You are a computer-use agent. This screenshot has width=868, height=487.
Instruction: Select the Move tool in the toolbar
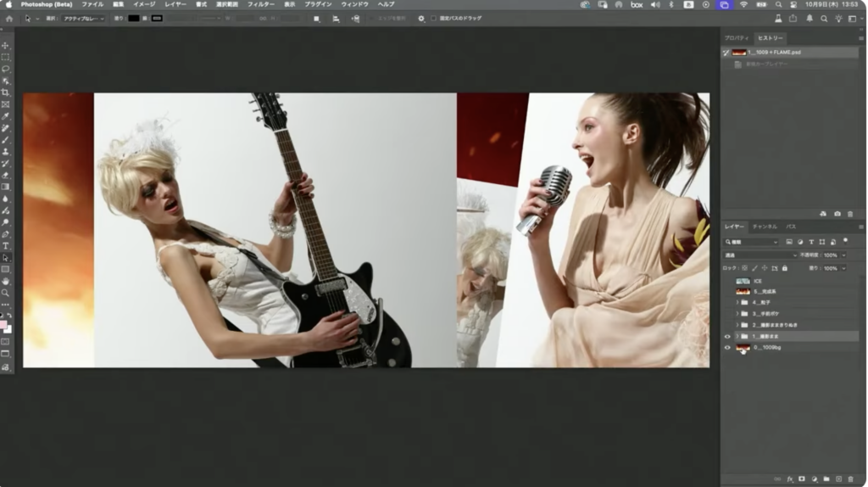[x=5, y=45]
